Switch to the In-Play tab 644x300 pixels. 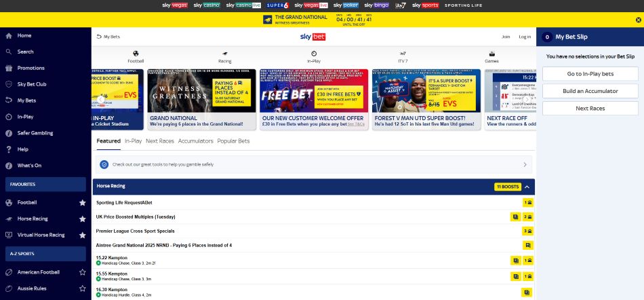(133, 141)
